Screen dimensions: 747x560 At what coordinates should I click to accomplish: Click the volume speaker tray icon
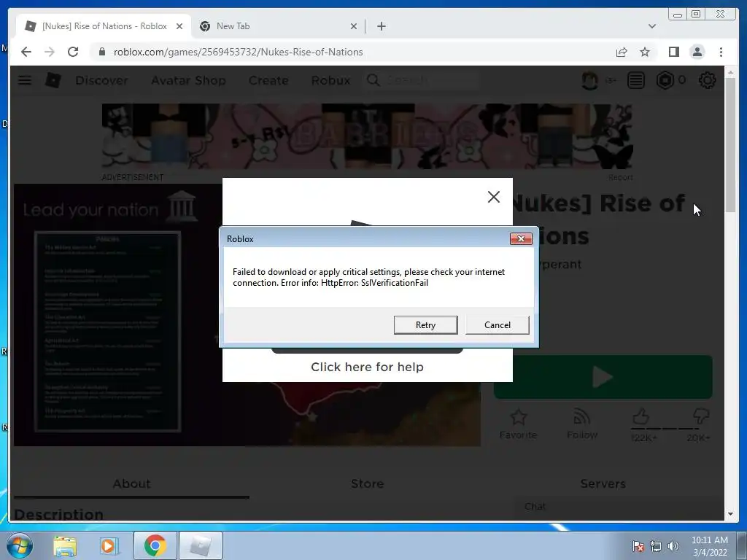click(x=673, y=545)
